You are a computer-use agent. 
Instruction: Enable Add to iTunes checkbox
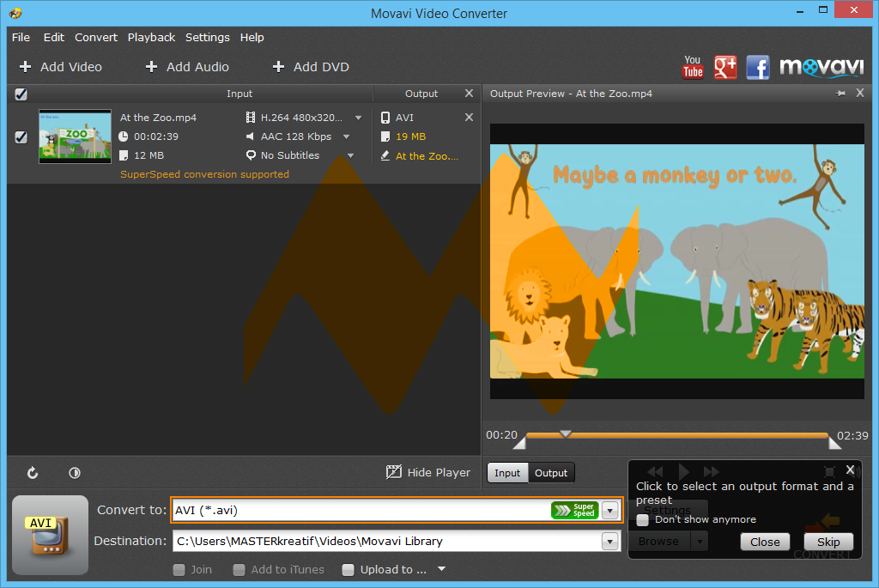tap(239, 569)
